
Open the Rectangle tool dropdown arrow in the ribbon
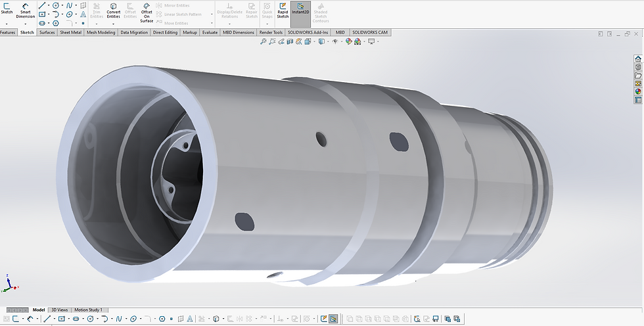point(49,14)
